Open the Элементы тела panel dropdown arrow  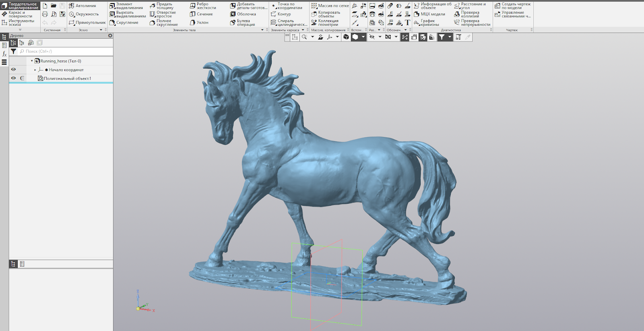coord(262,30)
